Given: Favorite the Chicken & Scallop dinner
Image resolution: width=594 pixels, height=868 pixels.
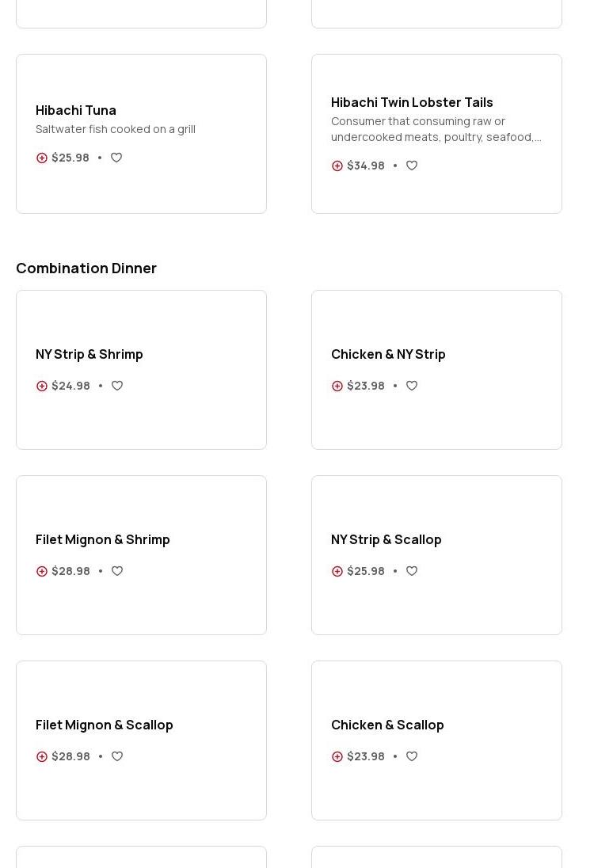Looking at the screenshot, I should (x=412, y=756).
